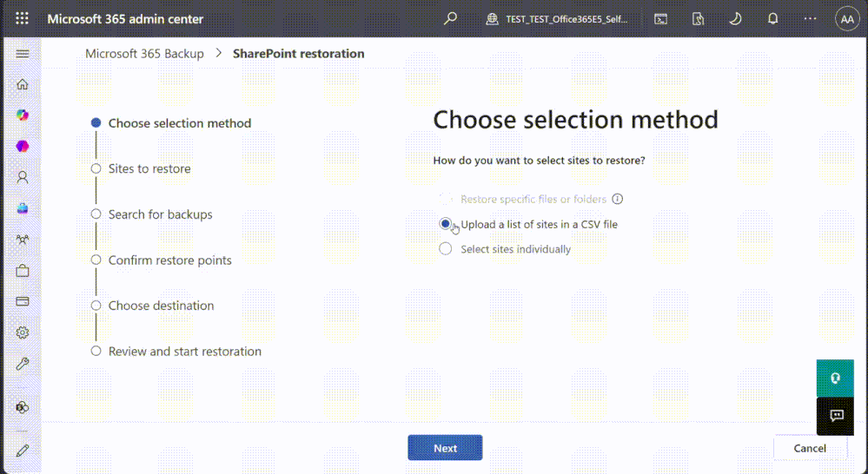Go to Home in left sidebar
The height and width of the screenshot is (474, 868).
(x=23, y=84)
